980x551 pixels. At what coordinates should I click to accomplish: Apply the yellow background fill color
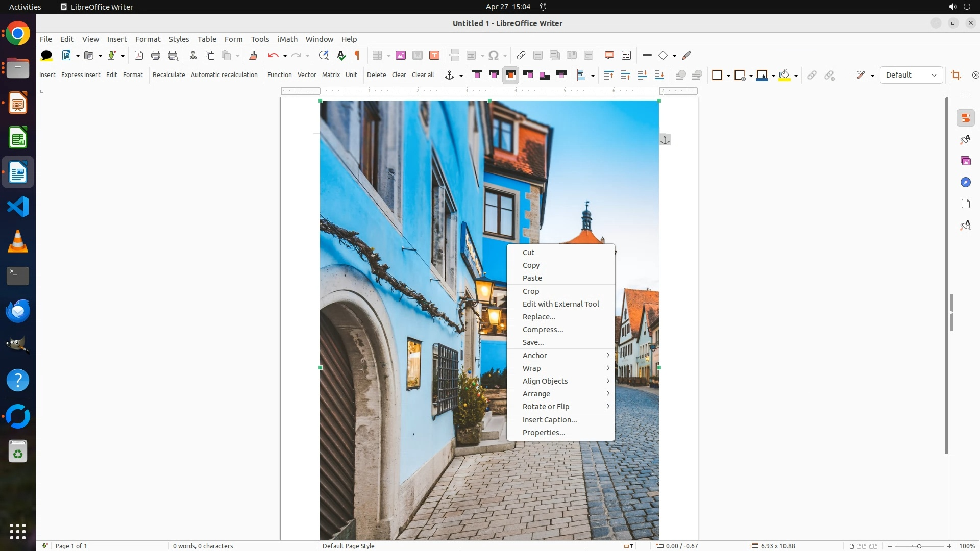click(x=785, y=75)
